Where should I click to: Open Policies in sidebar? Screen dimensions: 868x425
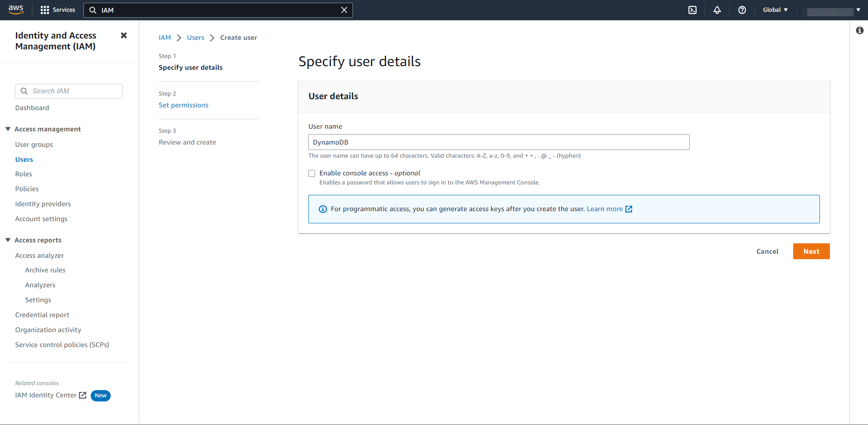27,189
